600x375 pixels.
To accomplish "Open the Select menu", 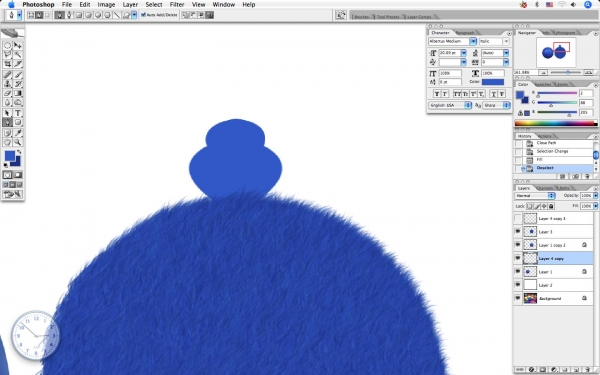I will (154, 5).
